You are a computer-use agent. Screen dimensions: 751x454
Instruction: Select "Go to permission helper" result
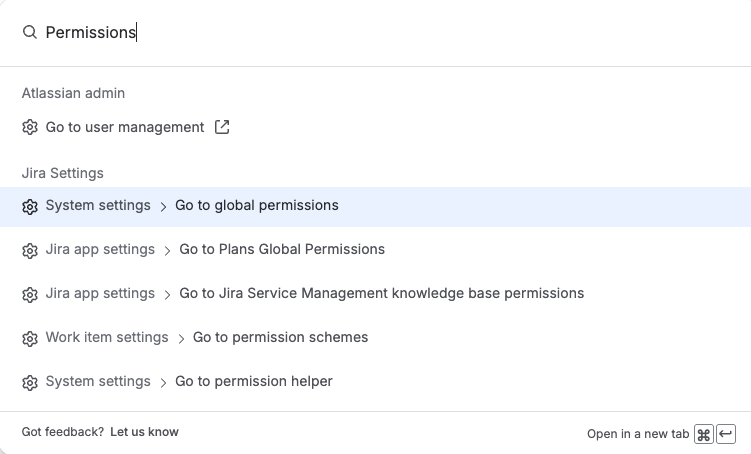[253, 382]
